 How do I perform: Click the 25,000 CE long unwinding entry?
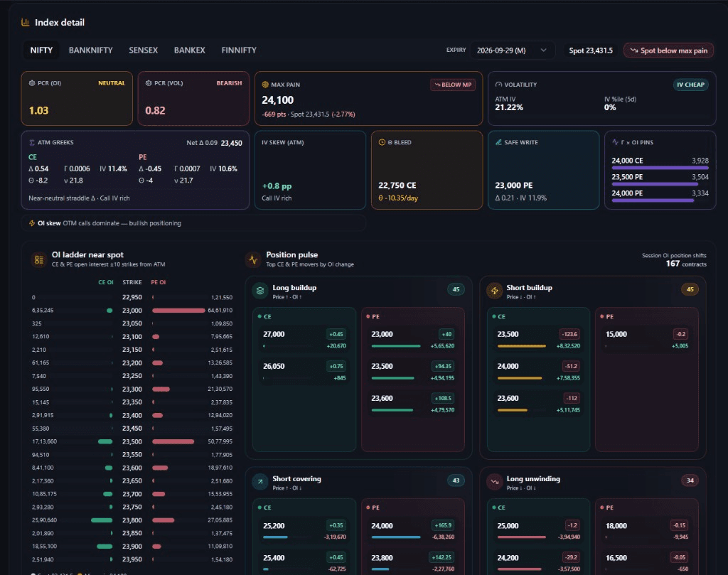point(538,531)
